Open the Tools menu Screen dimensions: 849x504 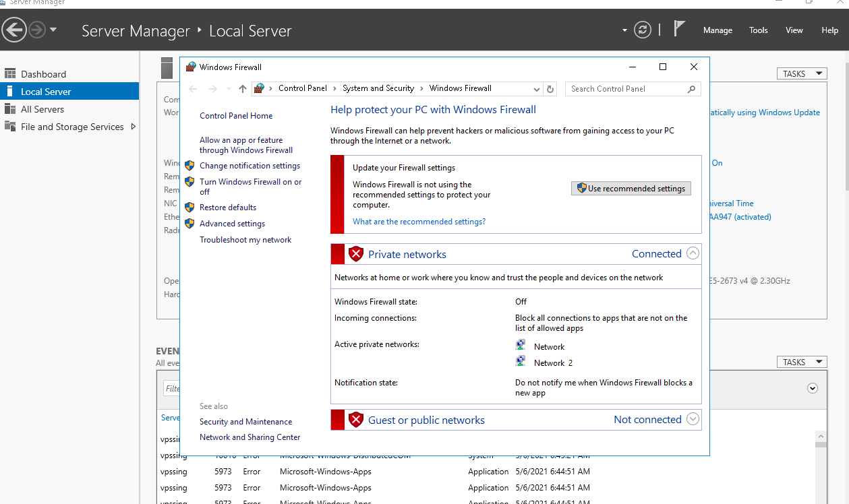[759, 30]
